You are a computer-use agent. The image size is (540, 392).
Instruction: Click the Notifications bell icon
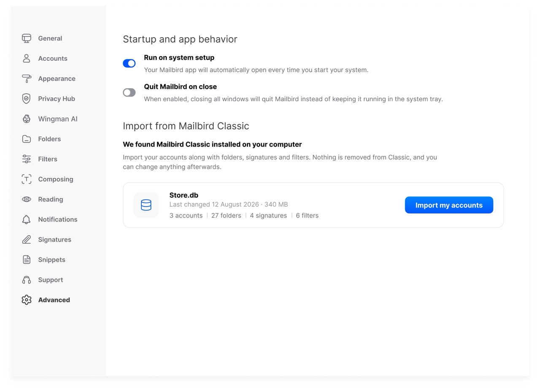pyautogui.click(x=27, y=219)
